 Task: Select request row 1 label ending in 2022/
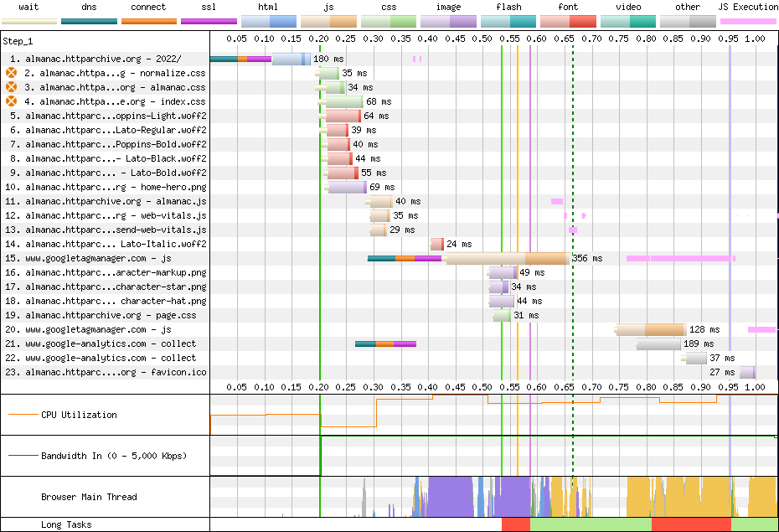pos(95,59)
